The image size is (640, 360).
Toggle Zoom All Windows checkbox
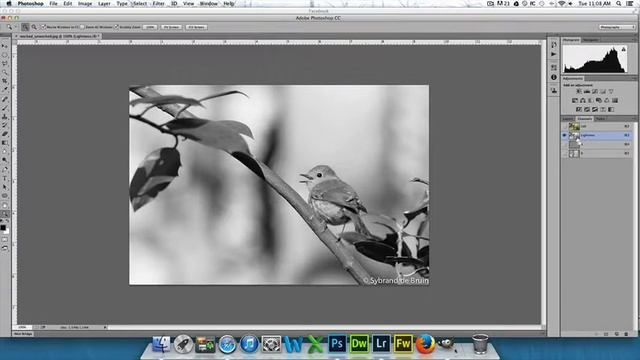click(x=82, y=27)
